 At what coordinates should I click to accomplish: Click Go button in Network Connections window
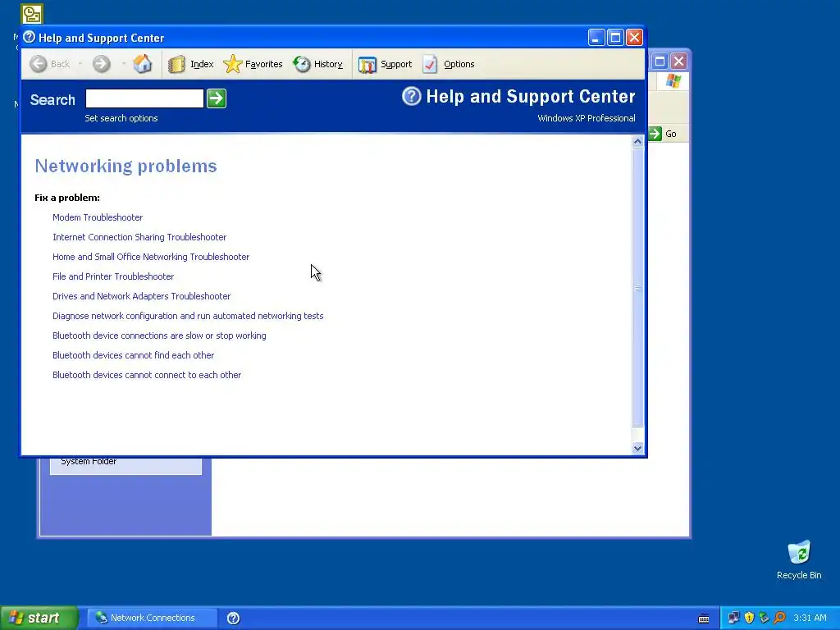pyautogui.click(x=663, y=134)
